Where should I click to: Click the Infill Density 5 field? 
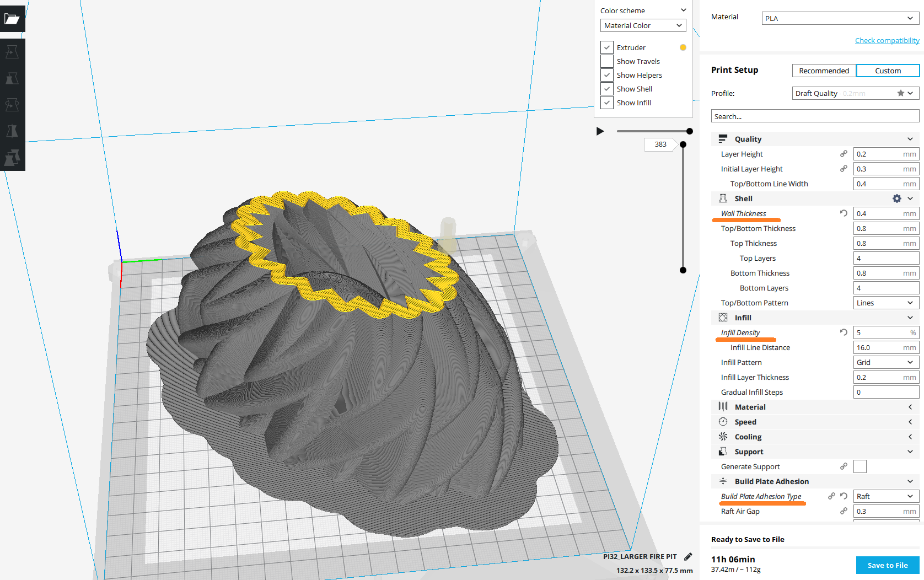(887, 332)
